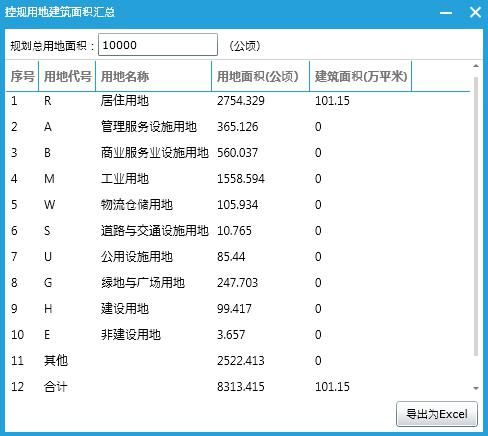Viewport: 488px width, 436px height.
Task: Click the 建筑面积(万平米) column header
Action: point(361,76)
